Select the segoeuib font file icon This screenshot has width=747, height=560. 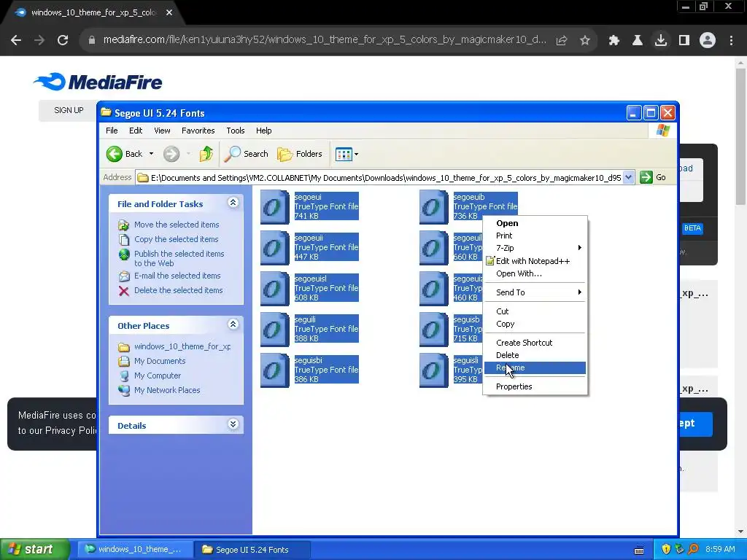click(434, 207)
